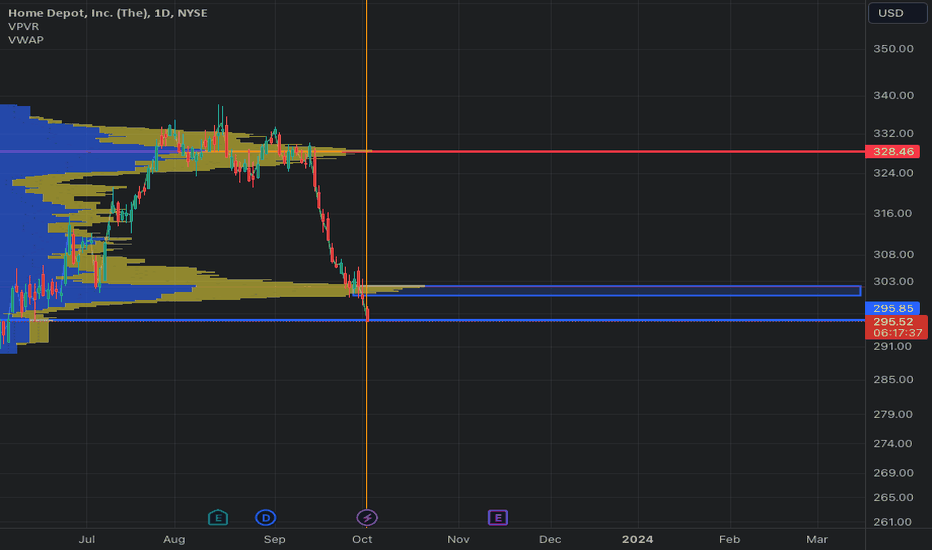Click the 350.00 price axis label
The image size is (932, 550).
tap(893, 49)
